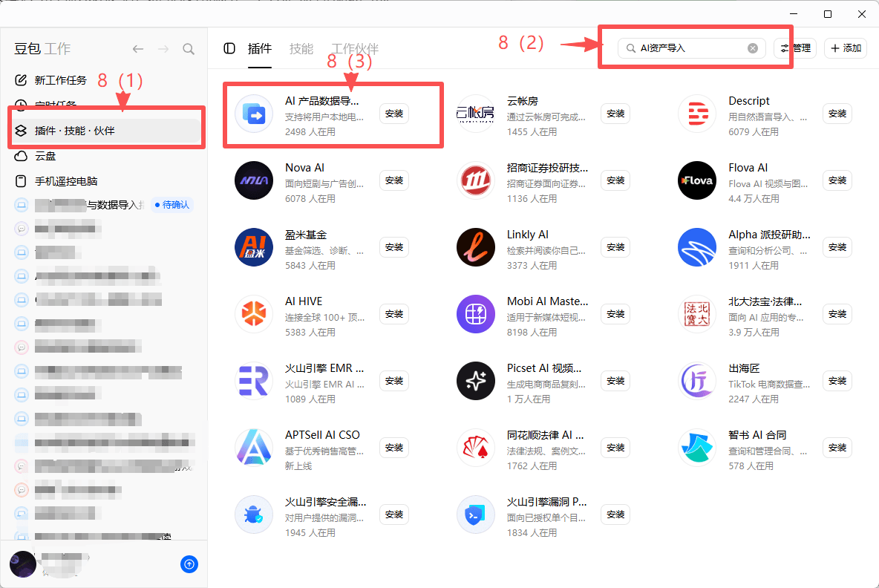879x588 pixels.
Task: Install the 火山引擎 EMR plugin
Action: pos(394,381)
